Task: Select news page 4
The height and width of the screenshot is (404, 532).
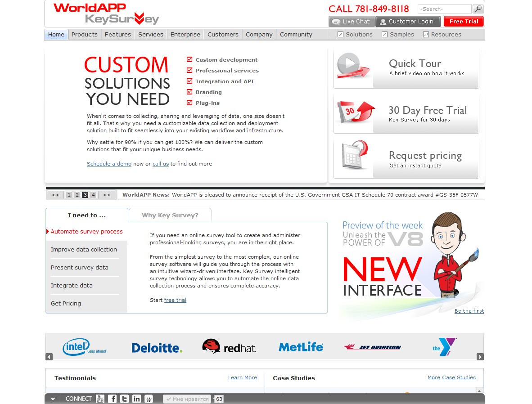Action: coord(93,195)
